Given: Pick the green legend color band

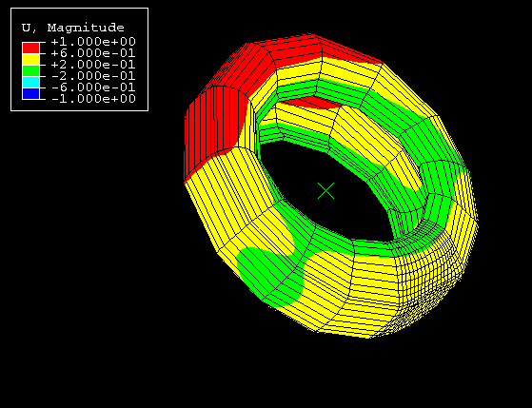Looking at the screenshot, I should pyautogui.click(x=30, y=70).
